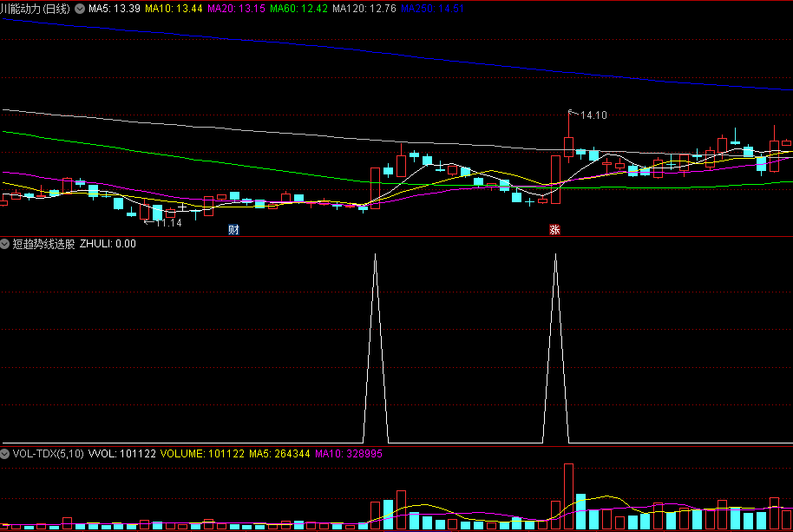This screenshot has width=793, height=532.
Task: Click the VVOL: 101122 value
Action: pos(121,454)
